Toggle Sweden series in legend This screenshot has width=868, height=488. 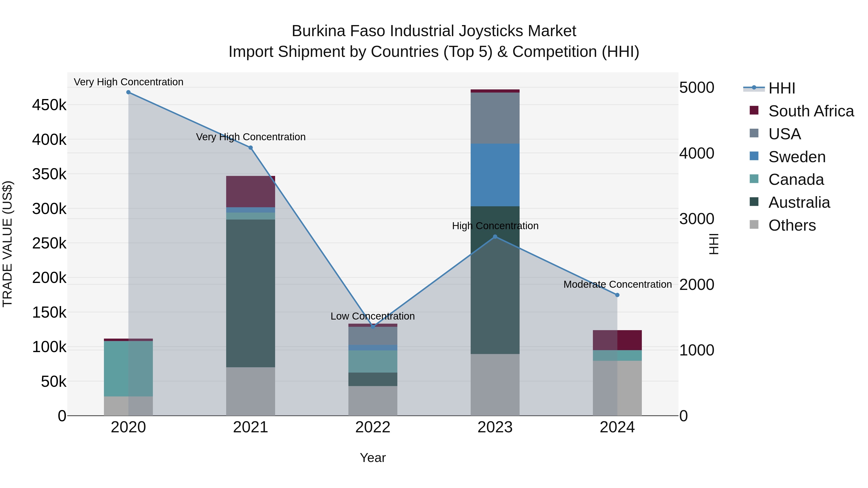(x=787, y=157)
